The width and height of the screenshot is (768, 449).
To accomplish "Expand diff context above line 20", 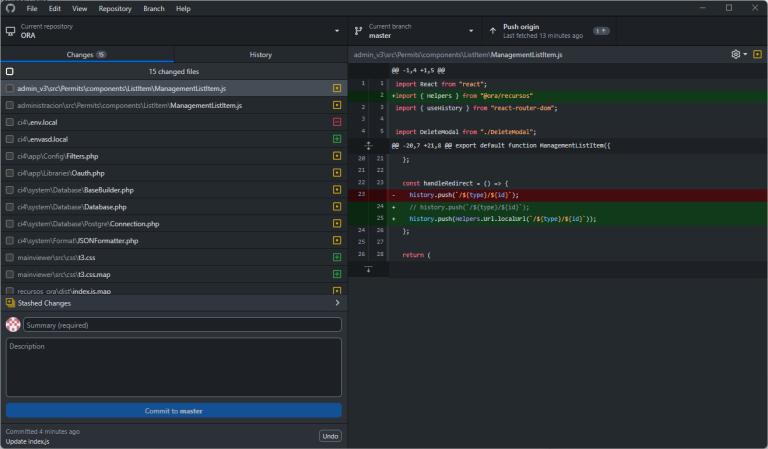I will pyautogui.click(x=368, y=145).
